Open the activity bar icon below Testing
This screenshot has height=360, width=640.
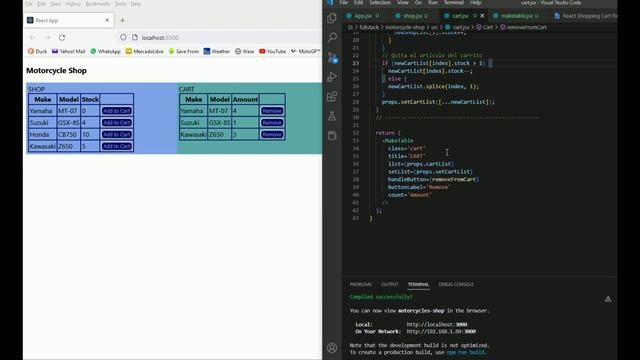[x=332, y=136]
